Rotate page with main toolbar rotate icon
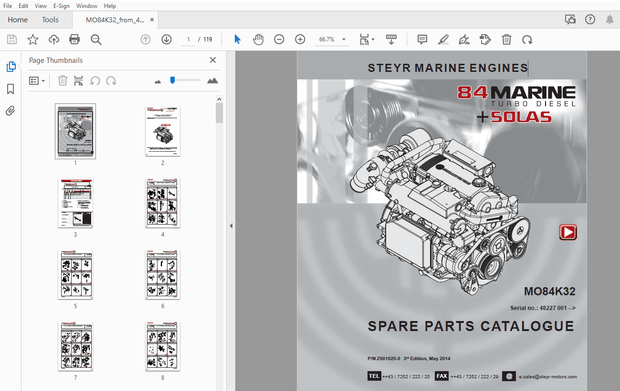 527,40
